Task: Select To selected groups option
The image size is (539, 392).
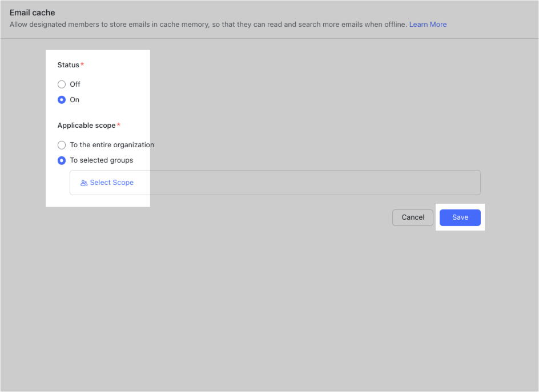Action: [62, 160]
